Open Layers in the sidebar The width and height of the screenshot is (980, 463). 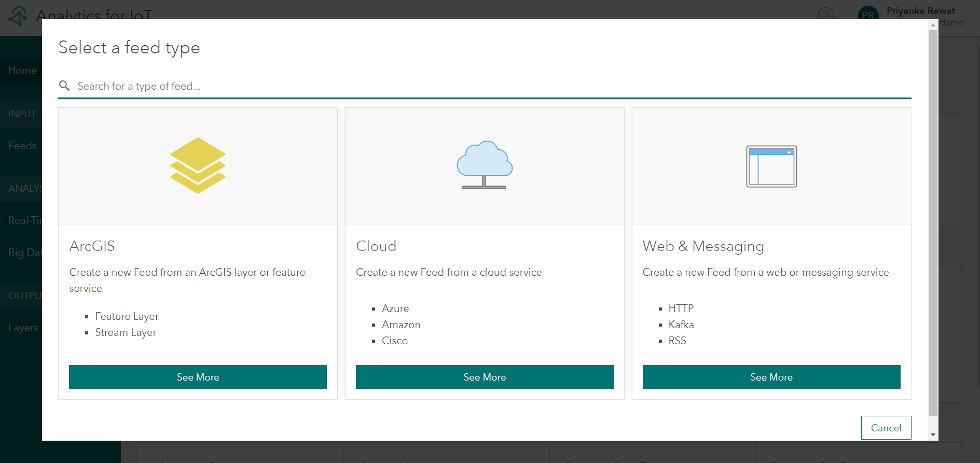tap(23, 328)
